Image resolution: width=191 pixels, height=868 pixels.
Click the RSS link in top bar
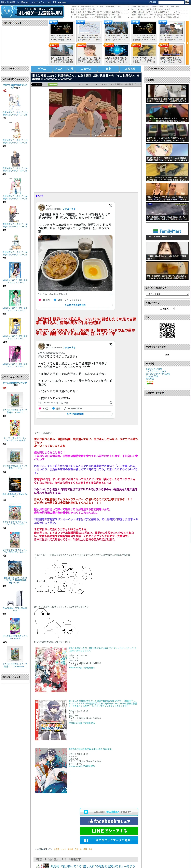(x=49, y=2)
